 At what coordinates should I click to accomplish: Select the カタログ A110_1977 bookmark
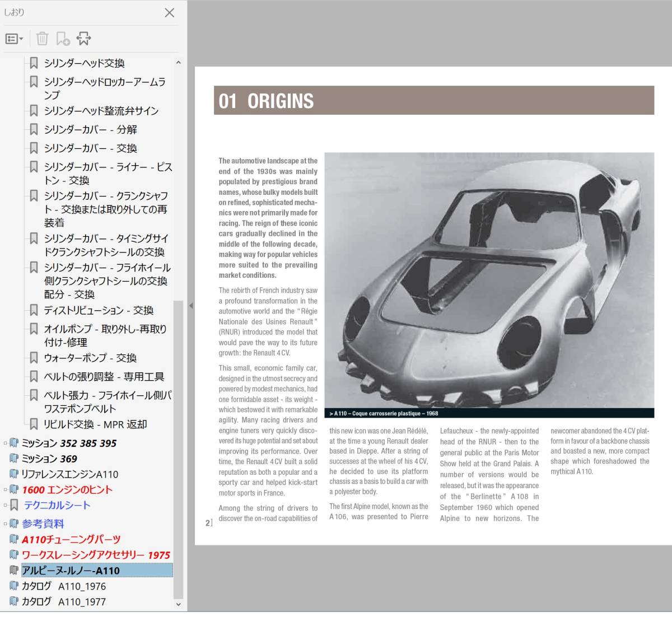(63, 602)
